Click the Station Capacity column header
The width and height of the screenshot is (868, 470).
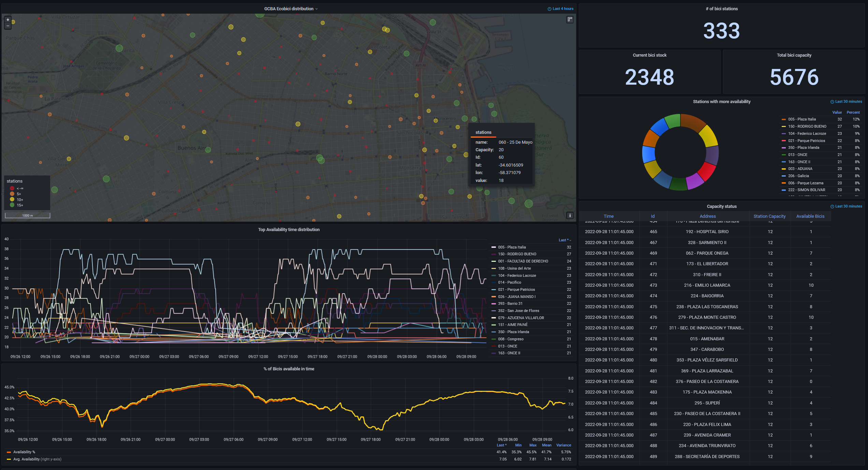tap(769, 216)
